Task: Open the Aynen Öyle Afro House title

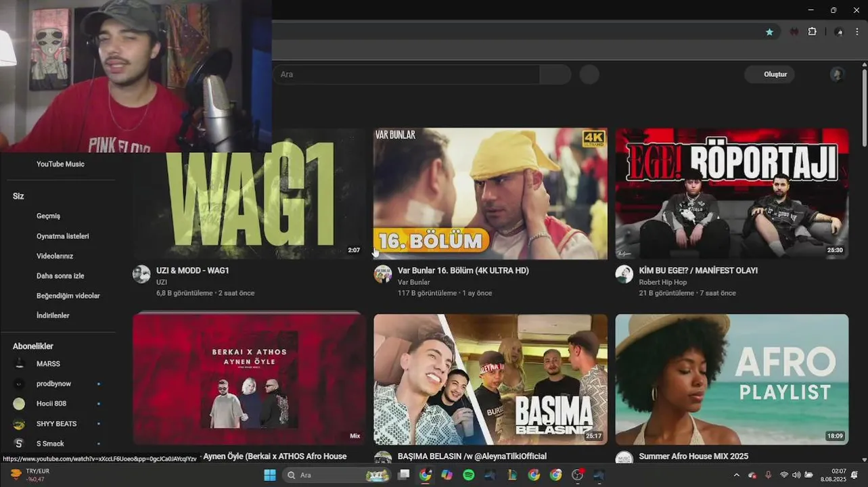Action: click(x=275, y=457)
